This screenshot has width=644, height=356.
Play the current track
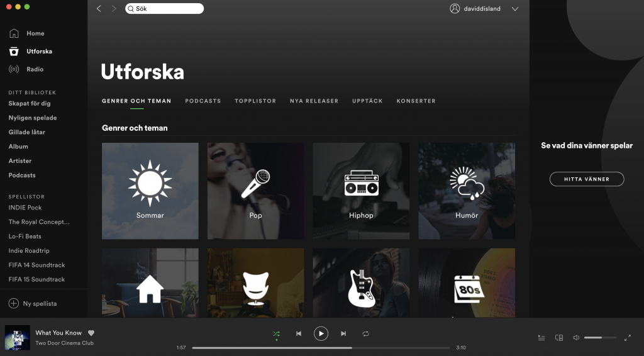pos(321,334)
